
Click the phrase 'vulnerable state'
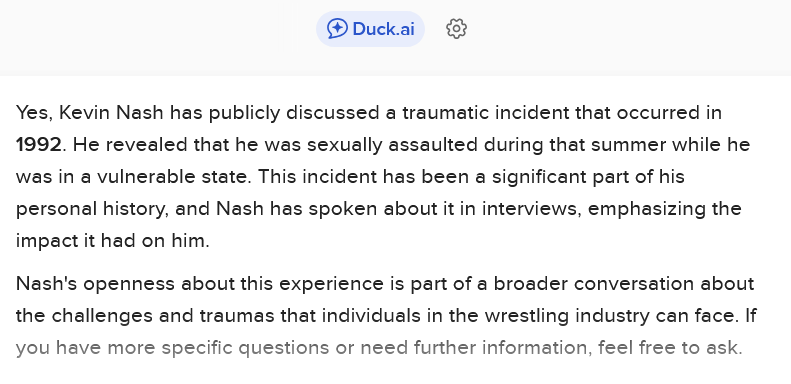172,177
